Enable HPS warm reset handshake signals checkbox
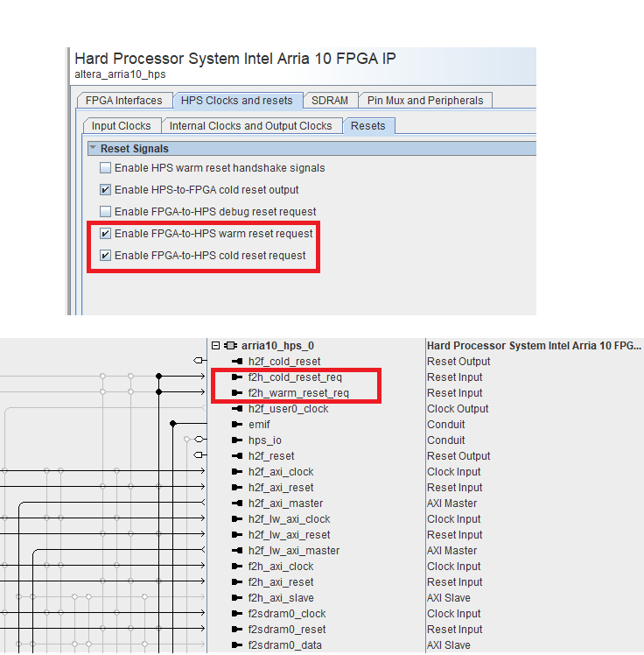This screenshot has width=644, height=655. point(105,168)
